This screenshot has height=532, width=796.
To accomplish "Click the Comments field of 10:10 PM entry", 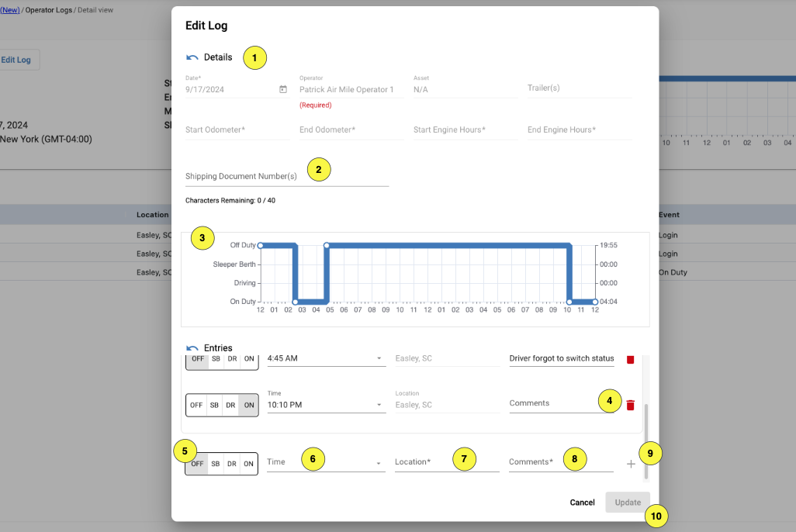I will coord(562,403).
